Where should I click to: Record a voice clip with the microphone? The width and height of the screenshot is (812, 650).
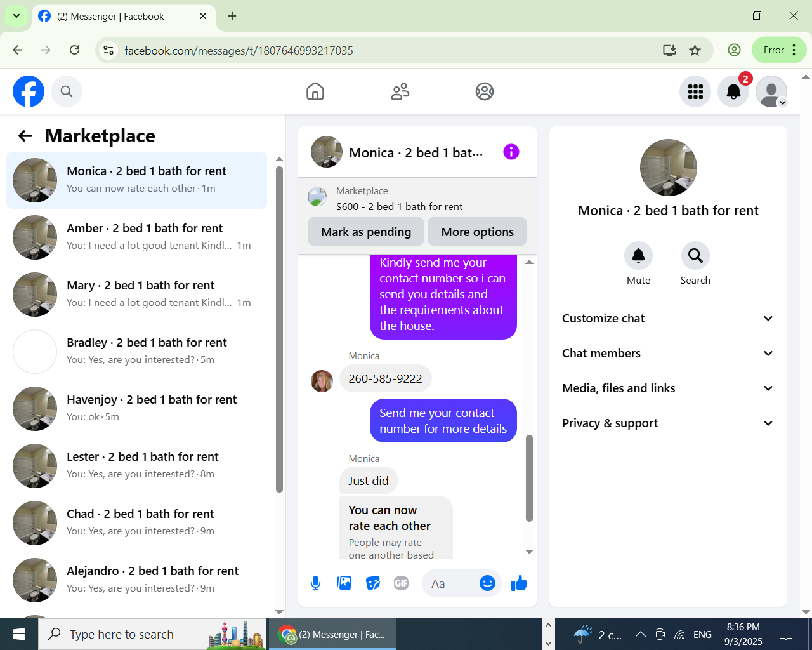[x=315, y=583]
